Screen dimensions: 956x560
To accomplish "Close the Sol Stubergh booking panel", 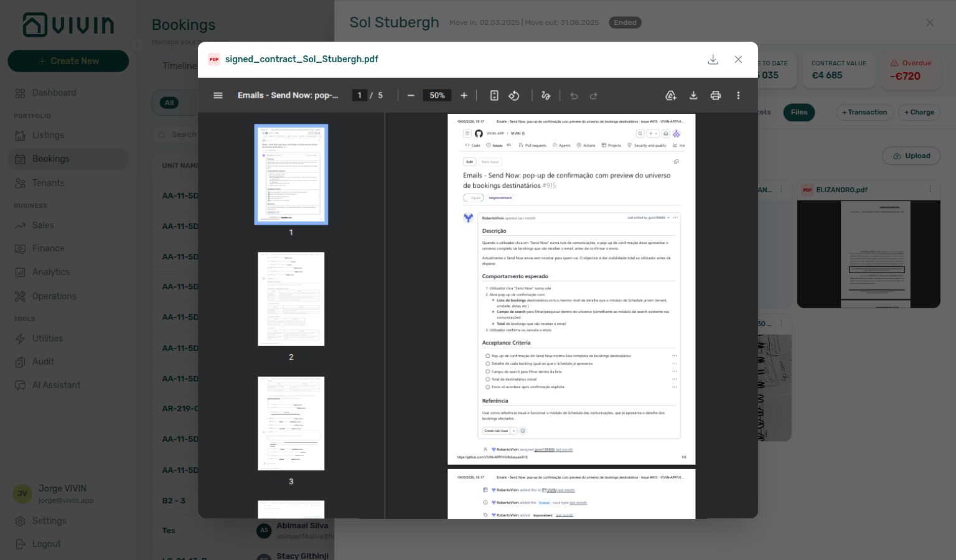I will [x=930, y=22].
